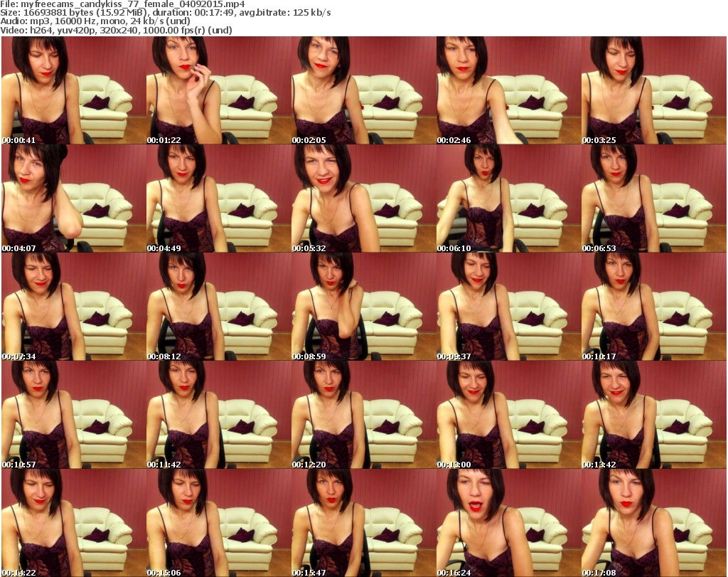Choose the frame at 00:12:20
This screenshot has width=728, height=577.
point(363,415)
